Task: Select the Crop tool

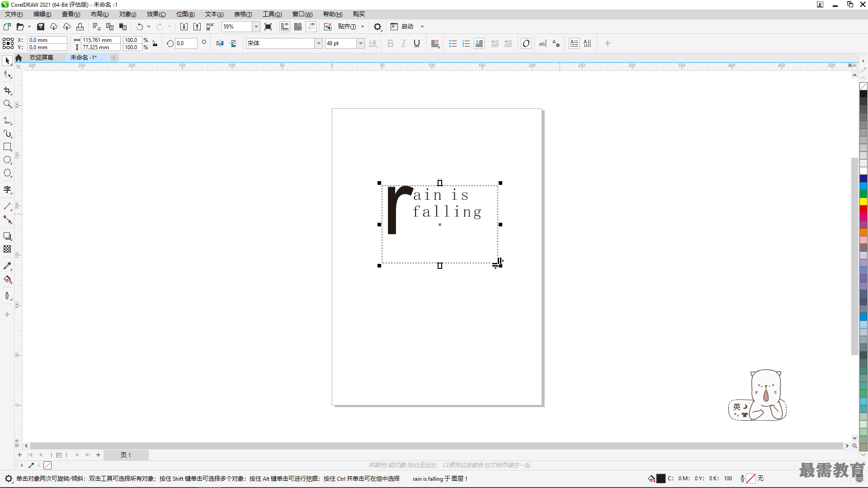Action: coord(7,91)
